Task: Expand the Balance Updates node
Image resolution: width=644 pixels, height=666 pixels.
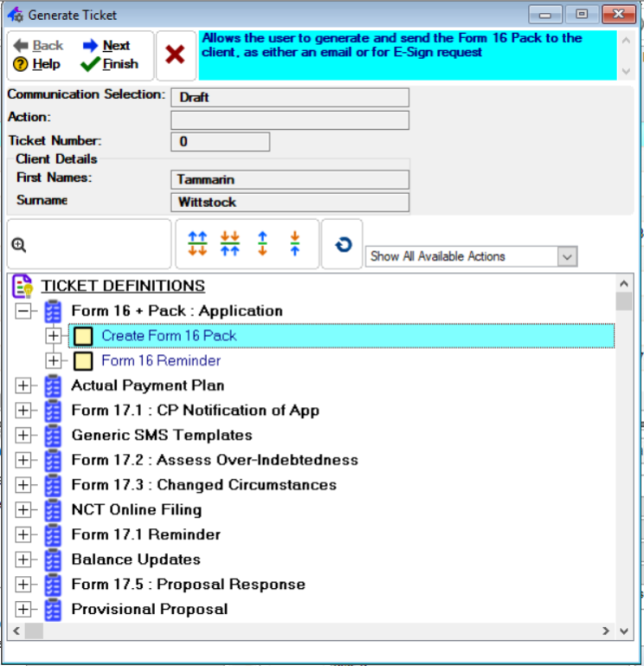Action: click(x=23, y=559)
